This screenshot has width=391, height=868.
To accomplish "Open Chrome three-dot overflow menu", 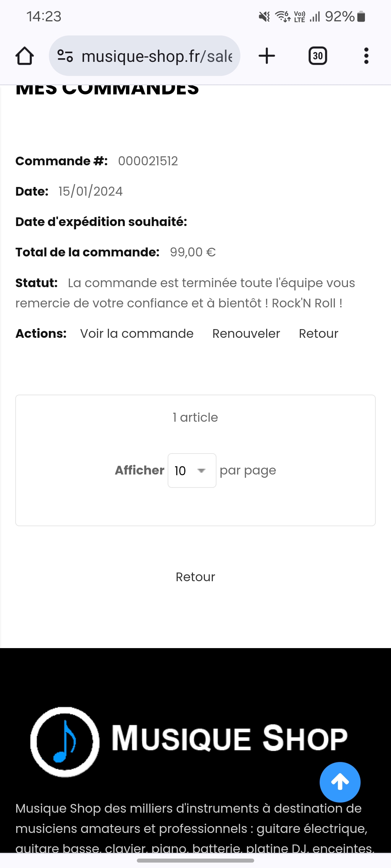I will [366, 56].
